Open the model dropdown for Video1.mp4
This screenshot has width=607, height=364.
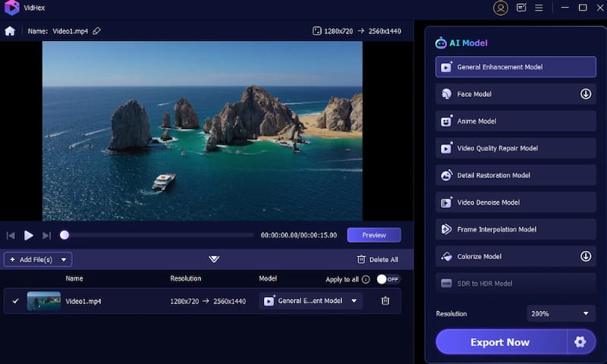(x=311, y=301)
